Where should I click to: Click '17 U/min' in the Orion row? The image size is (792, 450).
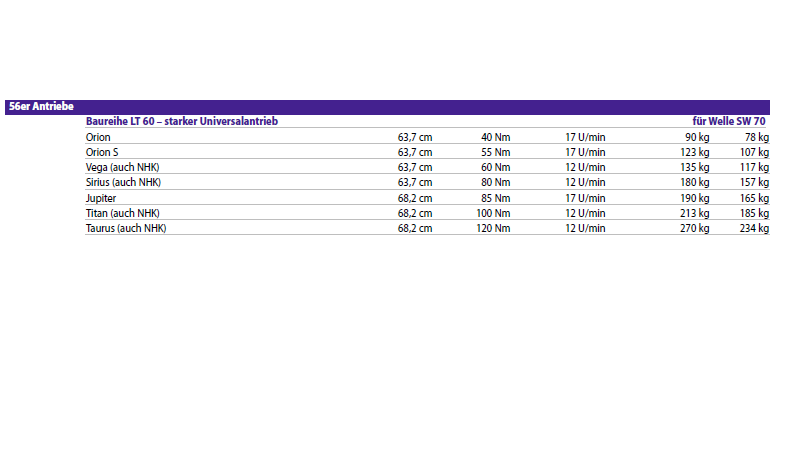585,137
